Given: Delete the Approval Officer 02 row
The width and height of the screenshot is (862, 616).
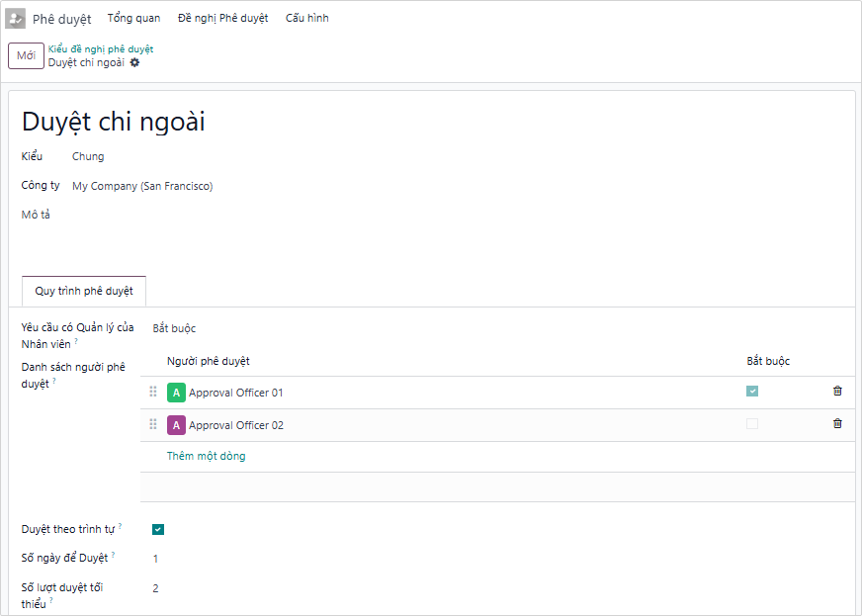Looking at the screenshot, I should coord(837,424).
